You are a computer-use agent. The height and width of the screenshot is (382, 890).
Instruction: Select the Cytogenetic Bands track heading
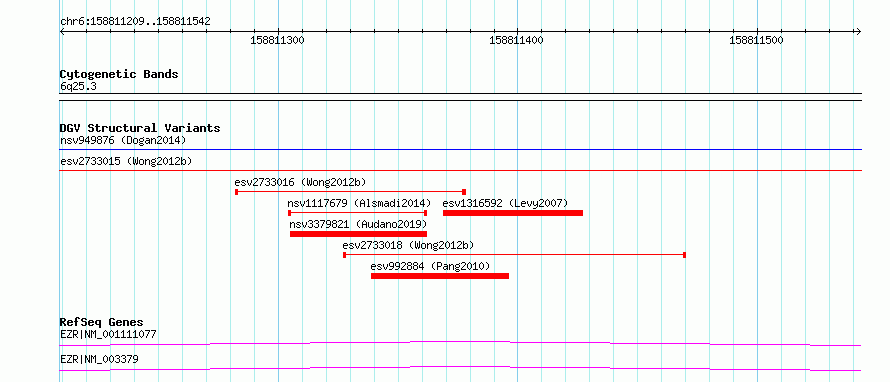pos(119,74)
